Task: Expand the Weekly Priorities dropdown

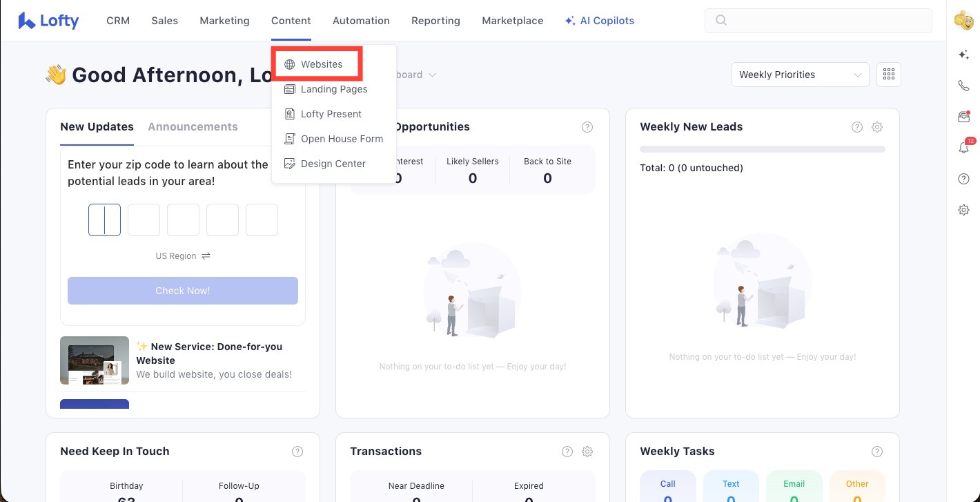Action: (800, 75)
